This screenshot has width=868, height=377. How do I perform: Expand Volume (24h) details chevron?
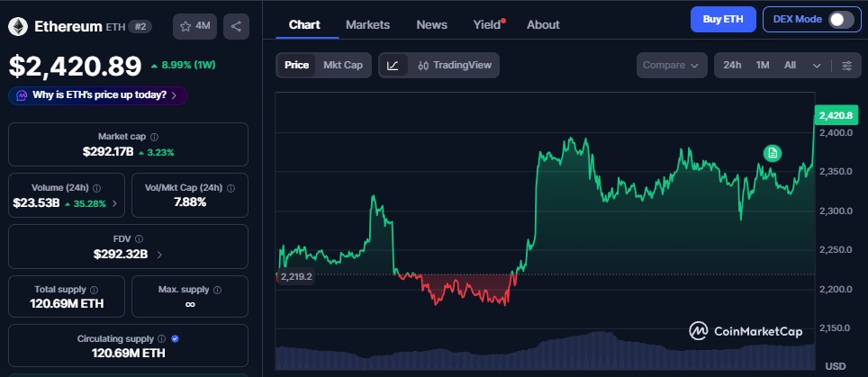(114, 203)
